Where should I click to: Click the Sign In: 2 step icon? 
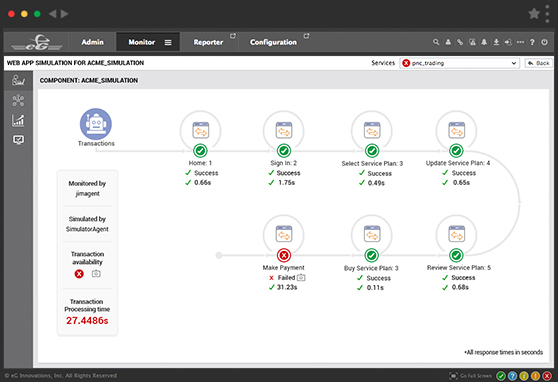[x=284, y=130]
